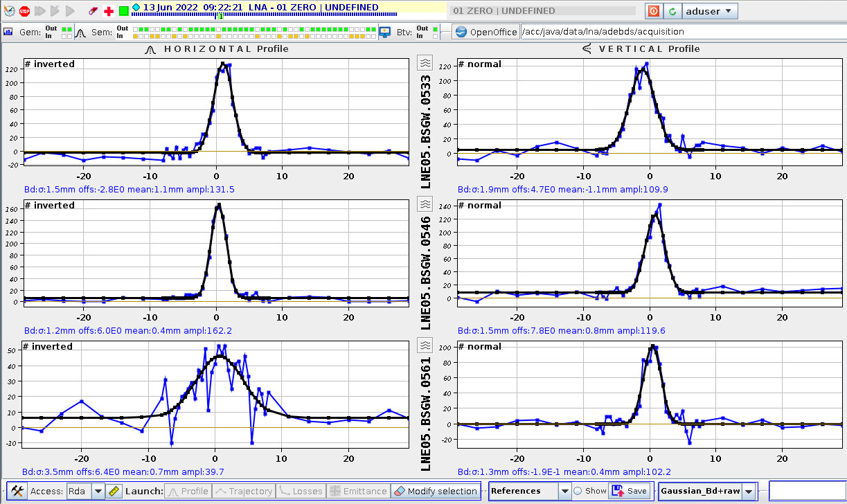This screenshot has height=504, width=847.
Task: Click the clock timing icon at top-left
Action: [x=9, y=11]
